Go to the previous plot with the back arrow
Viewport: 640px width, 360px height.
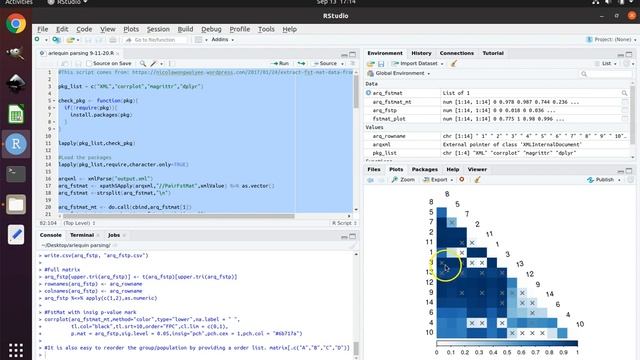tap(370, 180)
